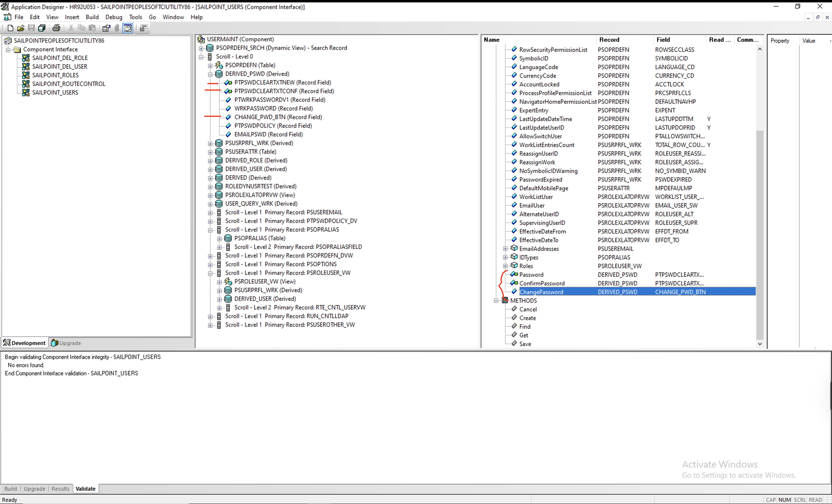Open the definition Properties toolbar icon
Image resolution: width=832 pixels, height=504 pixels.
(x=106, y=28)
